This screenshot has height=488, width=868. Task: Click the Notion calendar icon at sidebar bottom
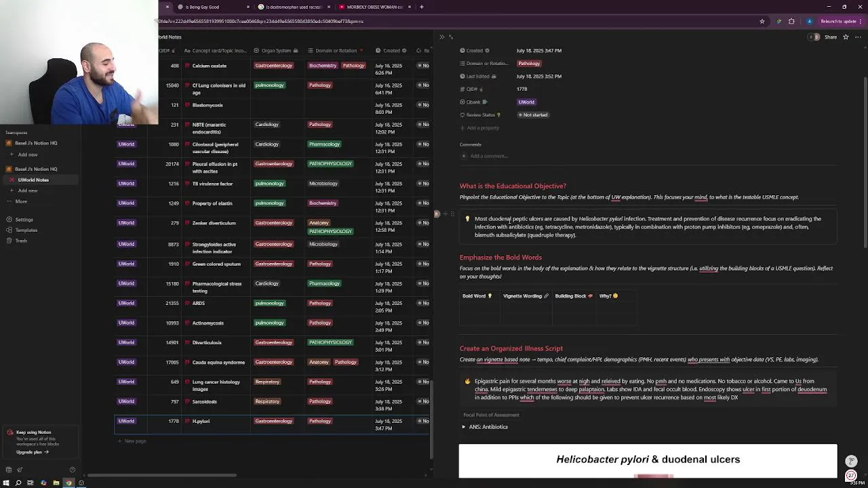8,470
